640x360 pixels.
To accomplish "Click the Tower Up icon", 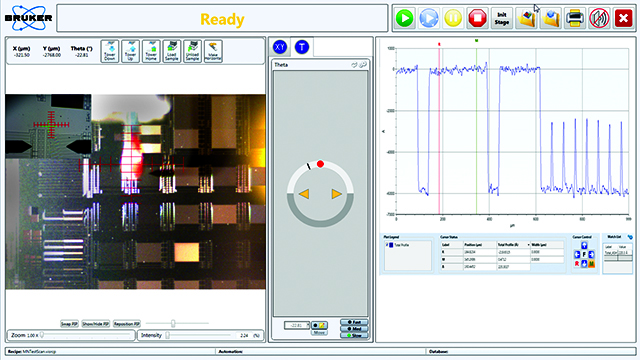I will [131, 51].
